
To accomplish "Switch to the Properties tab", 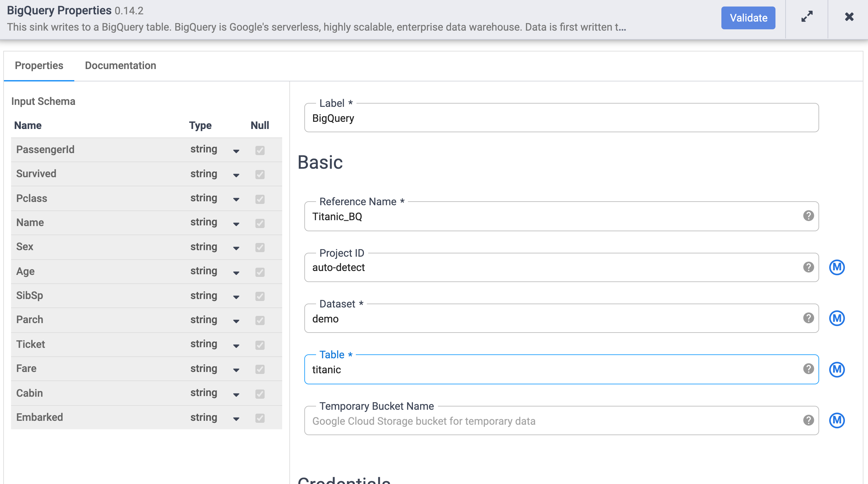I will [39, 65].
